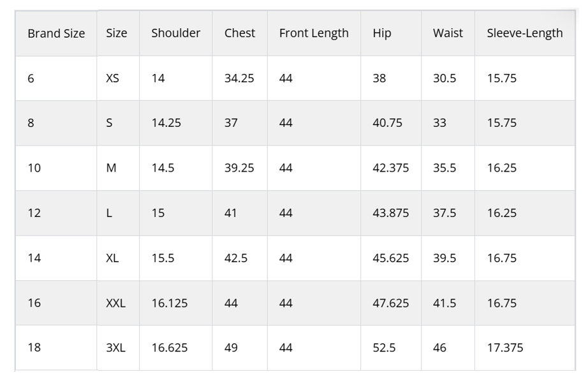Select the XS size cell
The width and height of the screenshot is (588, 379).
click(x=118, y=78)
